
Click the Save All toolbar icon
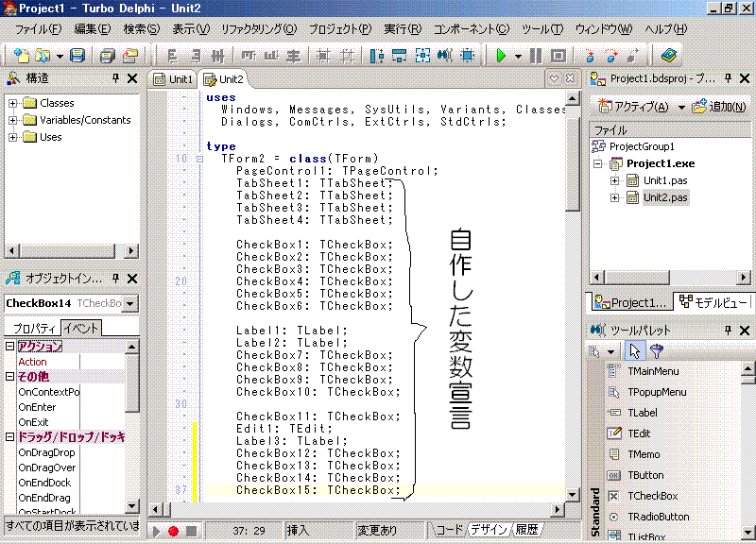(107, 56)
